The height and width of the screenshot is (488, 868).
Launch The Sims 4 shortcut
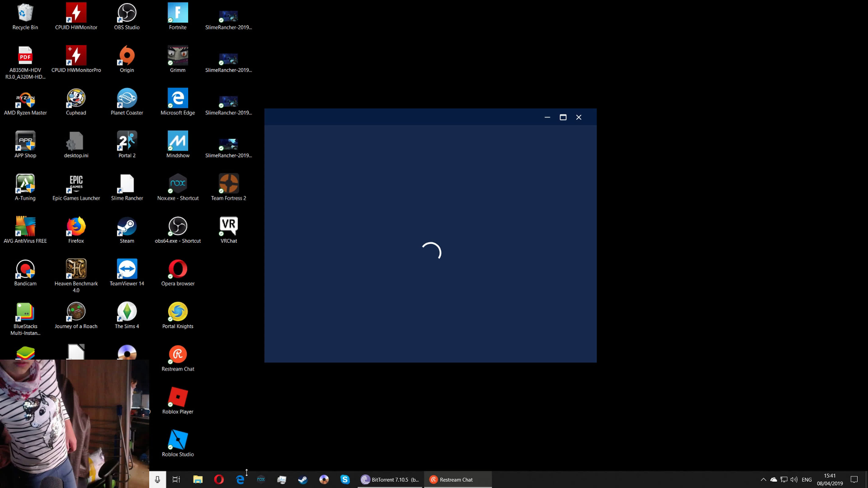[x=127, y=316]
